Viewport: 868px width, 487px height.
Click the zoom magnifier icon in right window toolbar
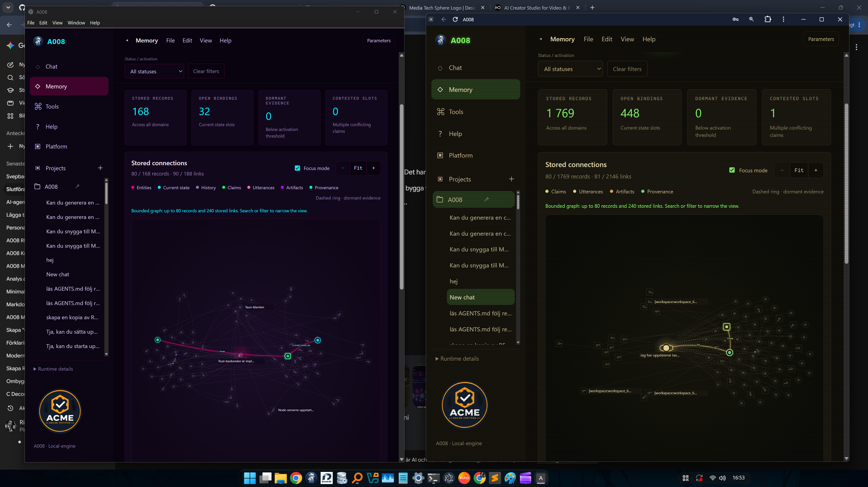click(751, 19)
